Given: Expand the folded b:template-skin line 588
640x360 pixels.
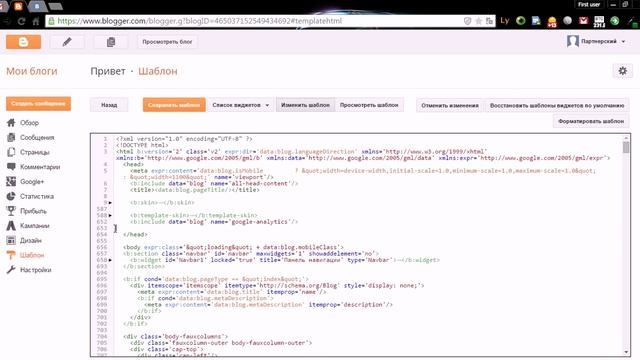Looking at the screenshot, I should coord(110,215).
